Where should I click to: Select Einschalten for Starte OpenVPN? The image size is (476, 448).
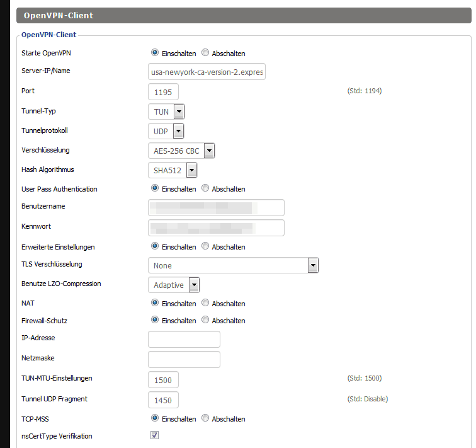[155, 52]
